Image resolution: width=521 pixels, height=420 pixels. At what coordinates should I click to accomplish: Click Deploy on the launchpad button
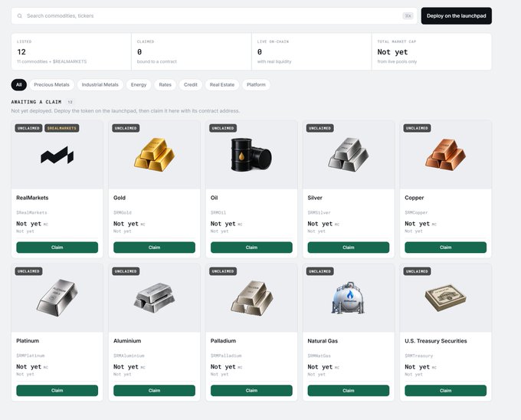(456, 16)
